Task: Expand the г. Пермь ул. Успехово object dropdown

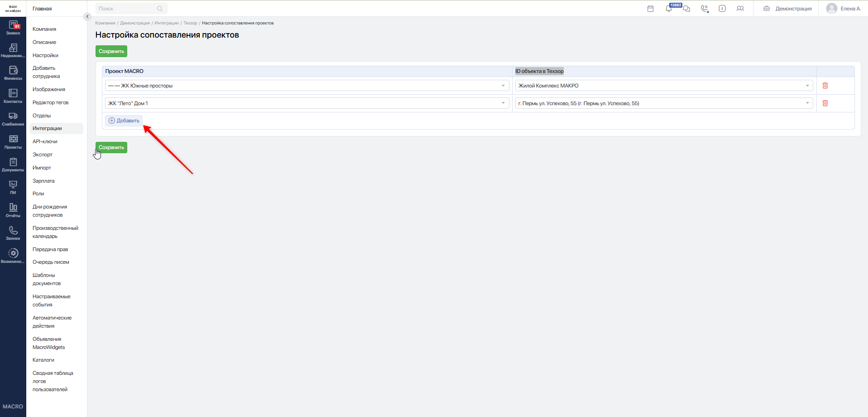Action: pos(664,103)
